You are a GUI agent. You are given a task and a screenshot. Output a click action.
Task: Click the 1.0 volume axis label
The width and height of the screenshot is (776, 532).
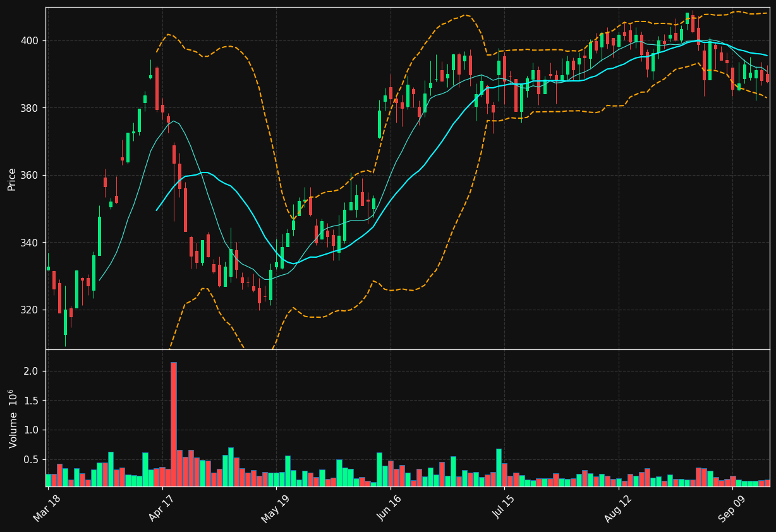[32, 430]
